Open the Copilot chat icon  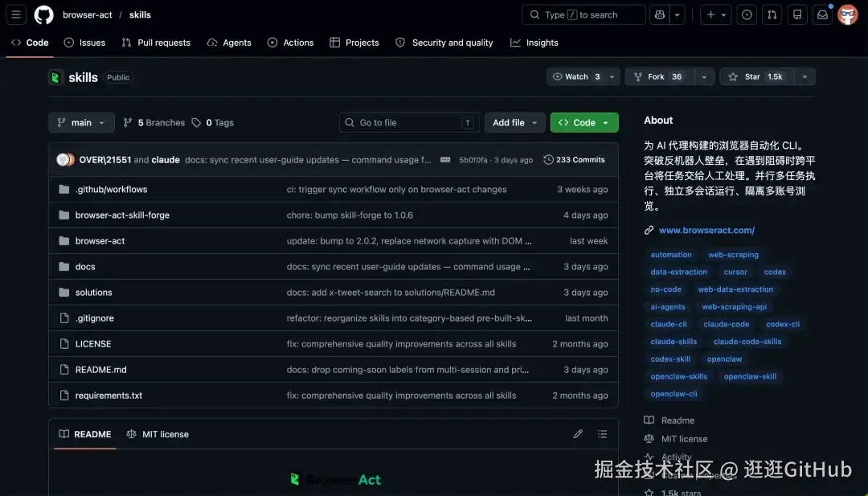pyautogui.click(x=659, y=15)
